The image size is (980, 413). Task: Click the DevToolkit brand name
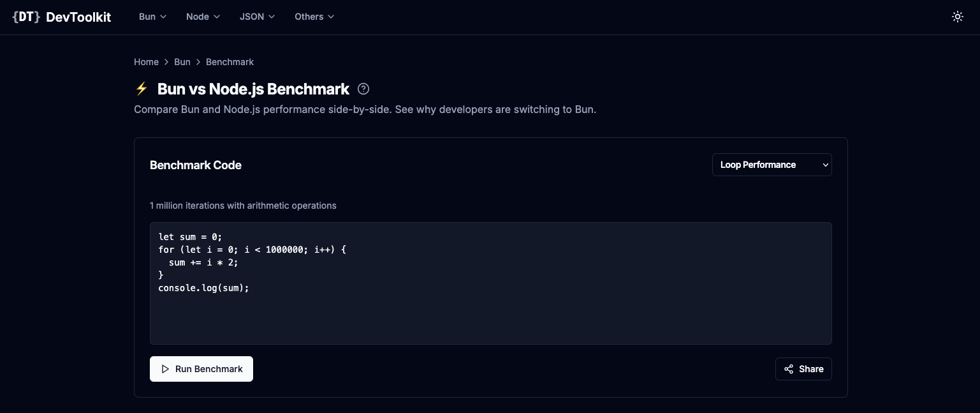[x=78, y=17]
